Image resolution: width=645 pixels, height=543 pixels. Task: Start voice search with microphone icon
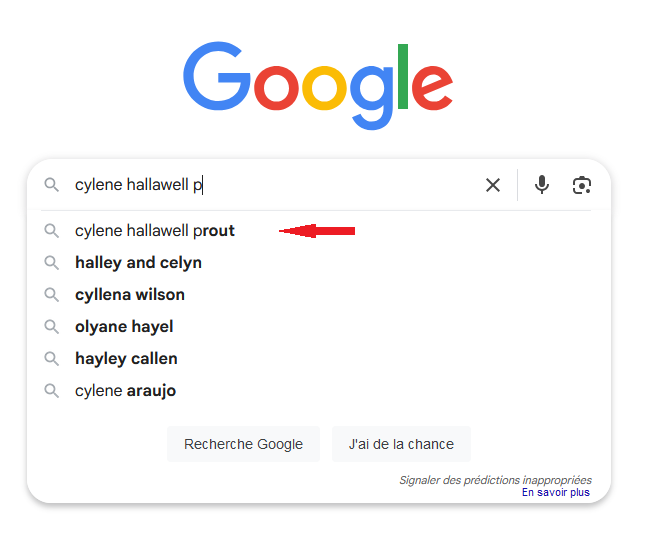542,185
